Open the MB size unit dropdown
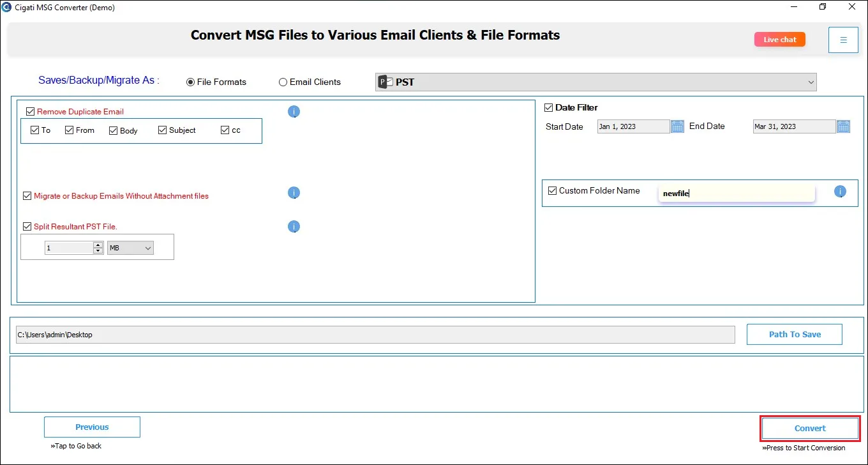This screenshot has width=868, height=465. [x=131, y=248]
